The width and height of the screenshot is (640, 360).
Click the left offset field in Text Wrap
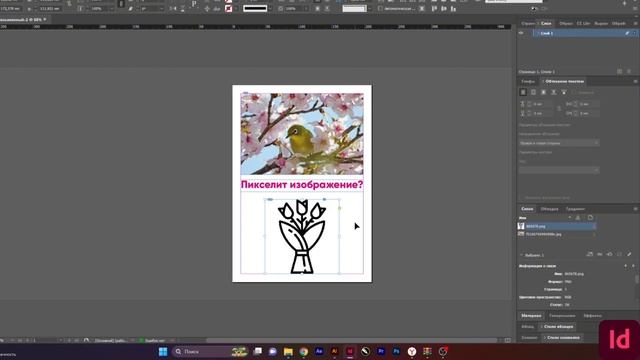589,104
